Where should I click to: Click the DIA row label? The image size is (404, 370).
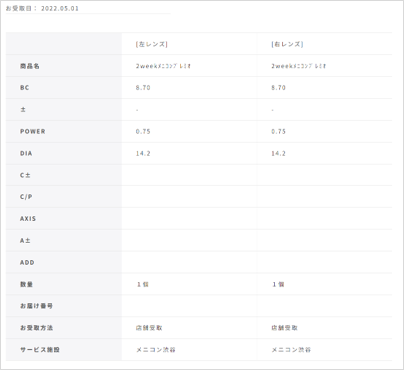click(x=26, y=153)
